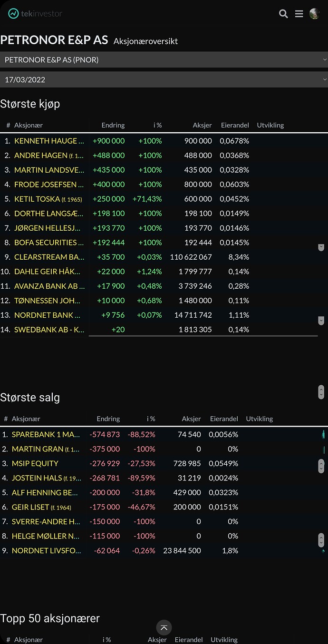
Task: Open shareholder NORDNET LIVSFO...
Action: (x=46, y=550)
